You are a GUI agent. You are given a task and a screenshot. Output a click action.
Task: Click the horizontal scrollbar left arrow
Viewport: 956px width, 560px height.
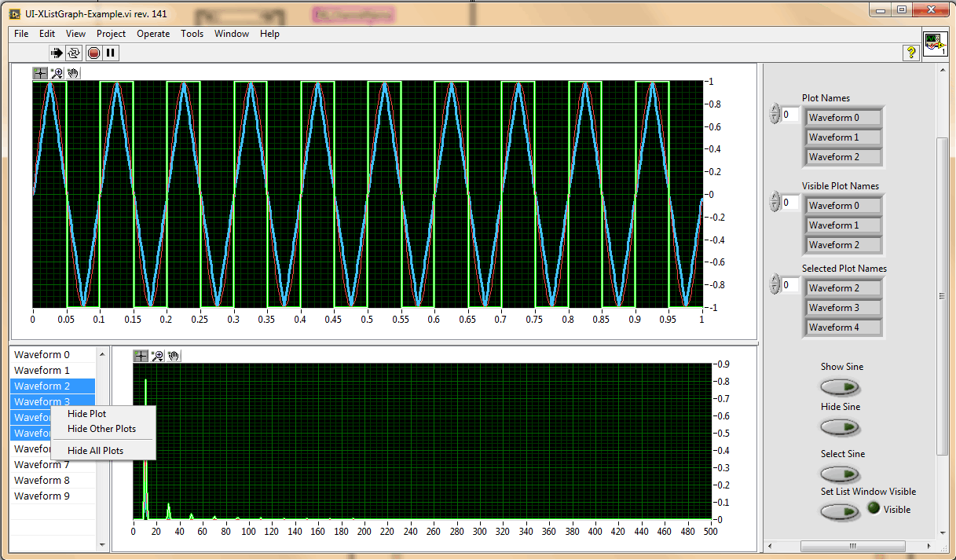click(771, 546)
